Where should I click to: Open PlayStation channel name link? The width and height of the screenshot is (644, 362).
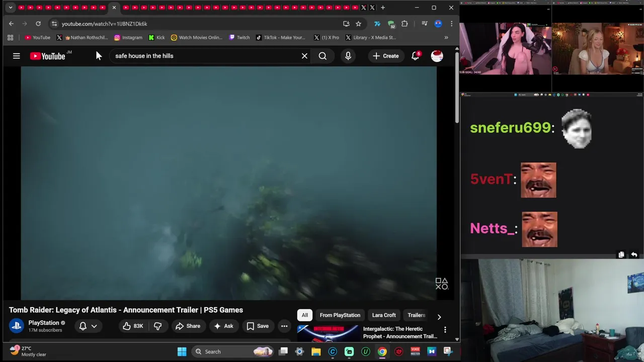coord(44,323)
